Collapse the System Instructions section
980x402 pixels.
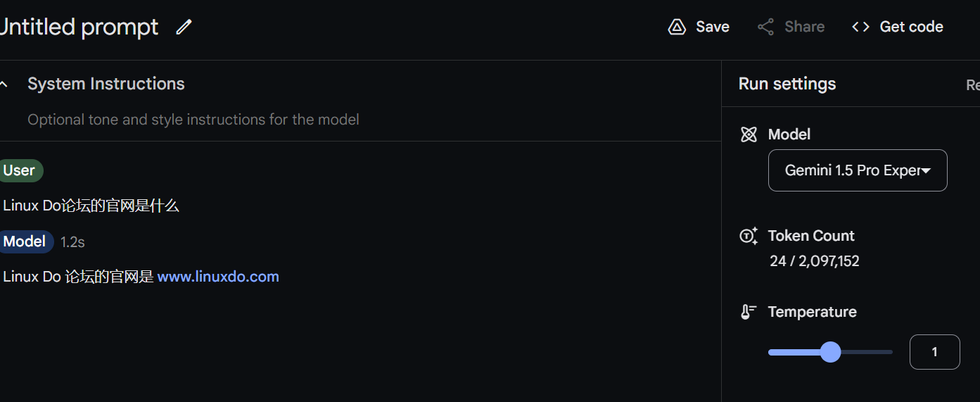4,84
